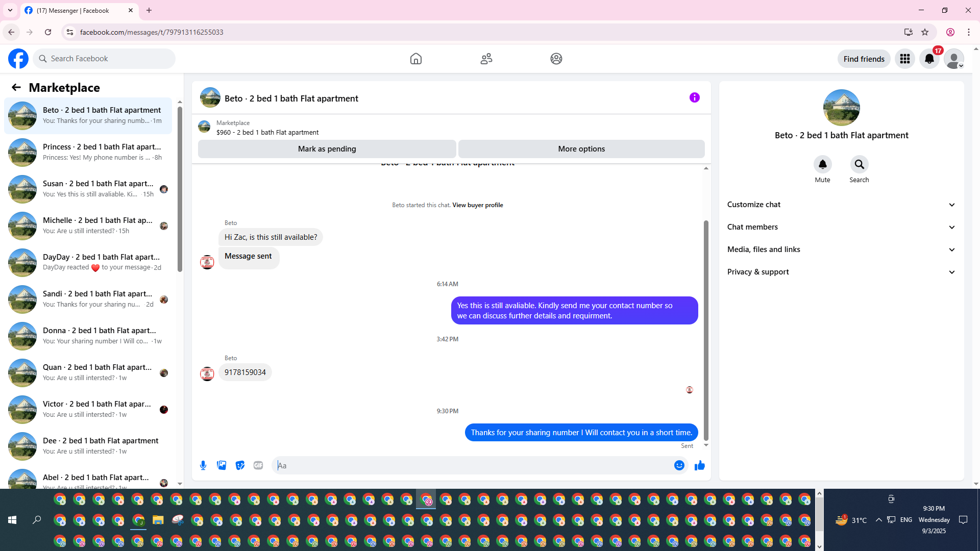Open notifications bell with 17 badge
The width and height of the screenshot is (980, 551).
click(x=929, y=59)
